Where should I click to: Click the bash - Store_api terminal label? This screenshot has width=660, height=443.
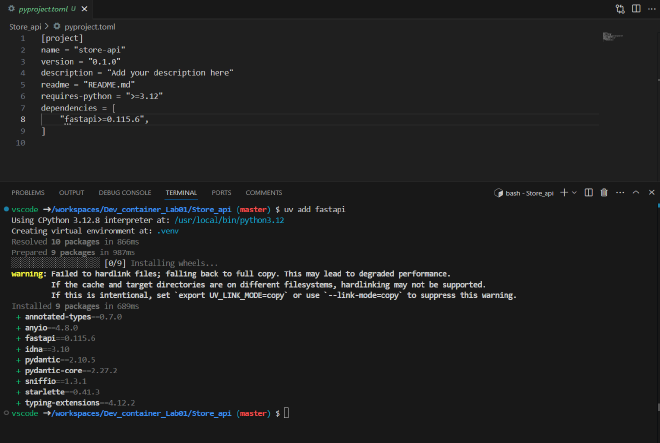[x=524, y=193]
